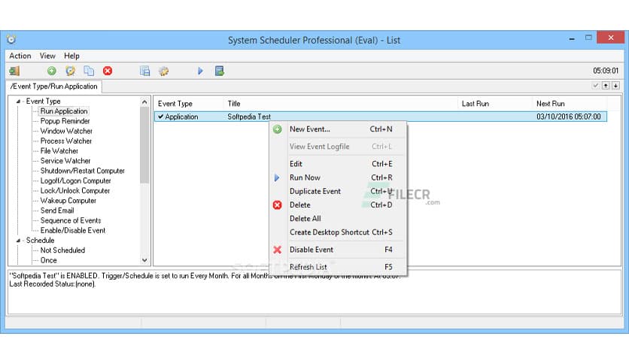Select File Watcher in the tree
Viewport: 629px width, 364px height.
coord(59,151)
